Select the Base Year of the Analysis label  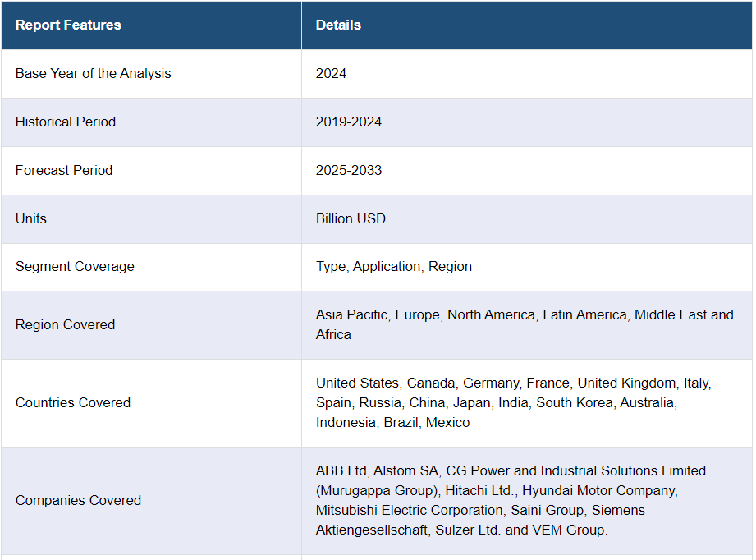93,73
